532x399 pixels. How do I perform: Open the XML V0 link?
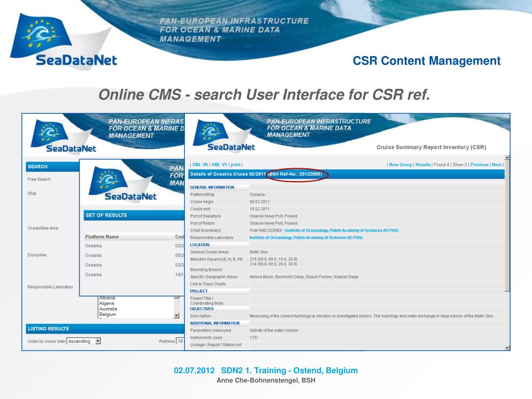click(200, 165)
